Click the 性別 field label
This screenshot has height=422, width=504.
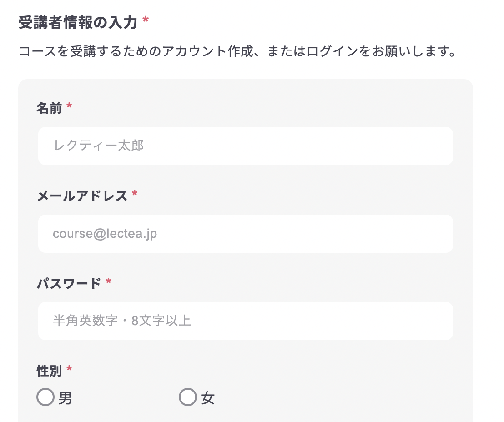[49, 371]
